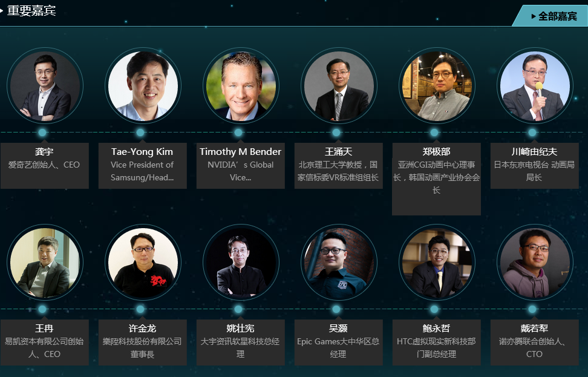
Task: Click 王冉's circular portrait
Action: [x=45, y=263]
